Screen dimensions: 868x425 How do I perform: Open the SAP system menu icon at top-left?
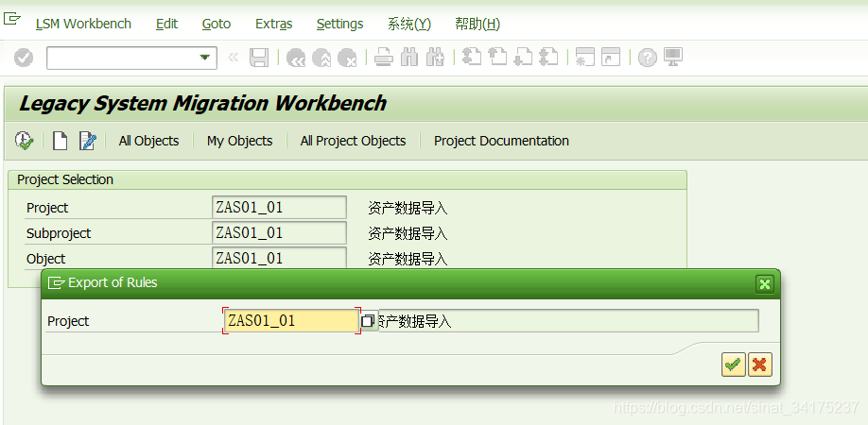point(11,20)
